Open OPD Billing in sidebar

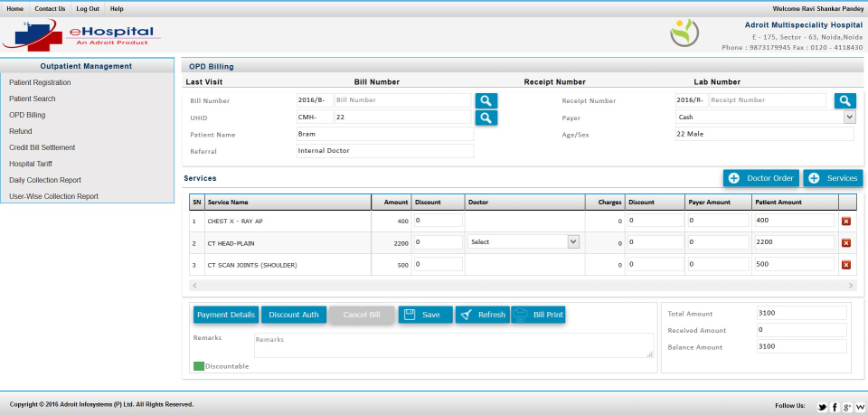tap(27, 115)
